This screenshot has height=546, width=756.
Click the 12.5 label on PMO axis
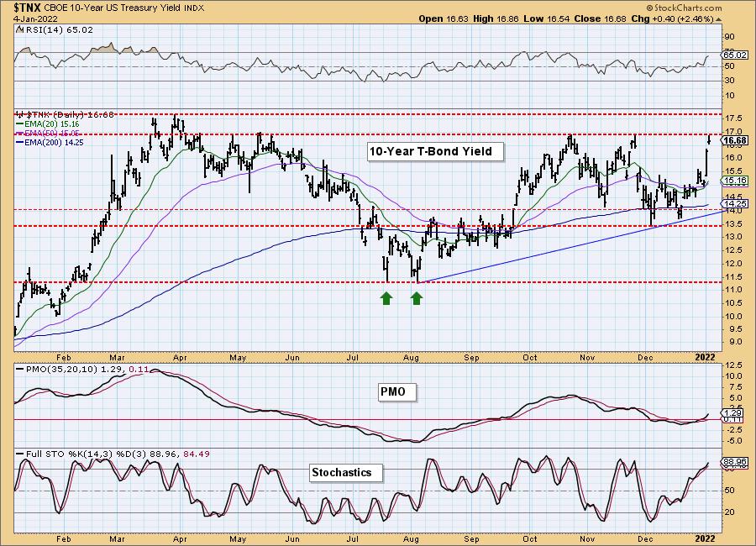point(732,365)
